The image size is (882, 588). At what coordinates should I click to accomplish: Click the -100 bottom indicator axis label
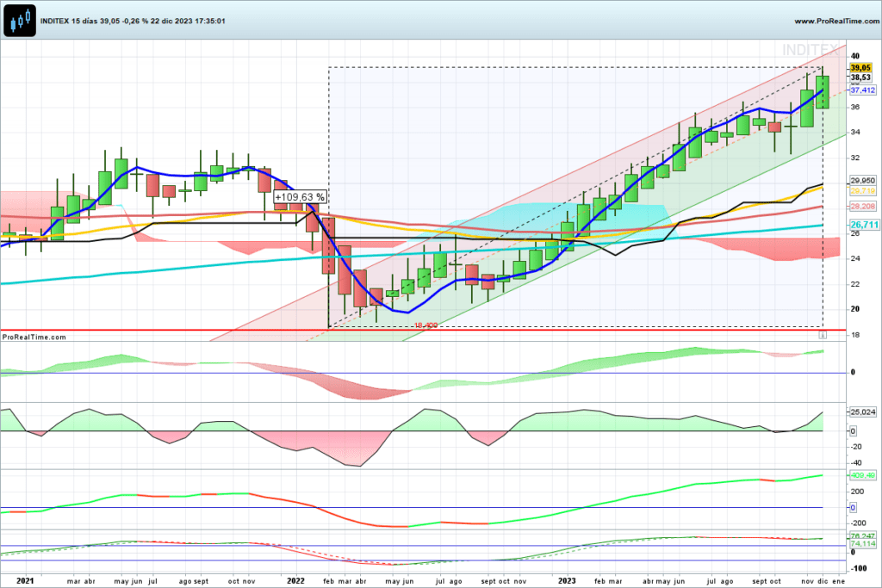coord(859,568)
